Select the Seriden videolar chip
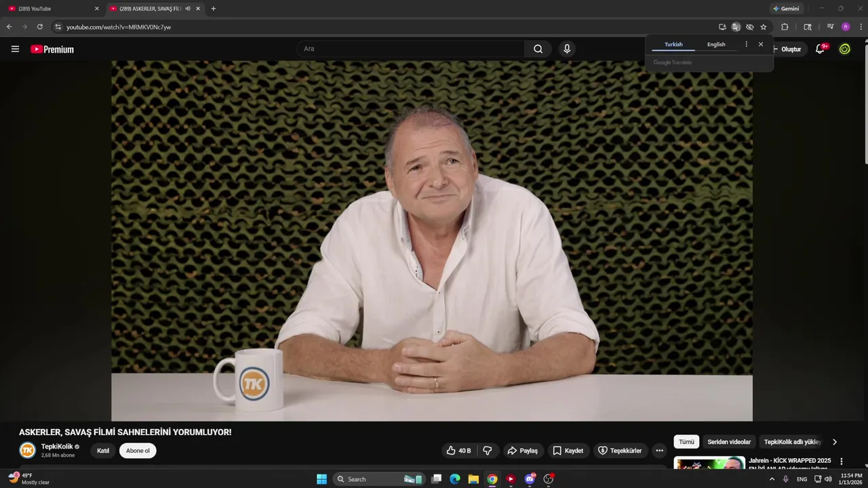 729,442
